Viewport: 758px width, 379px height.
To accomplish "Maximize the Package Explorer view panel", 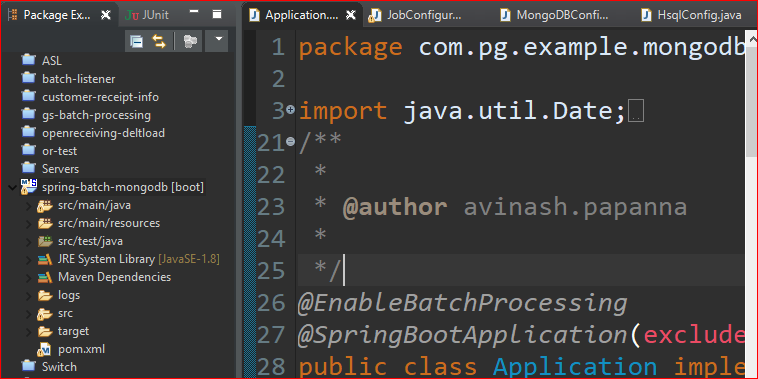I will pos(217,15).
